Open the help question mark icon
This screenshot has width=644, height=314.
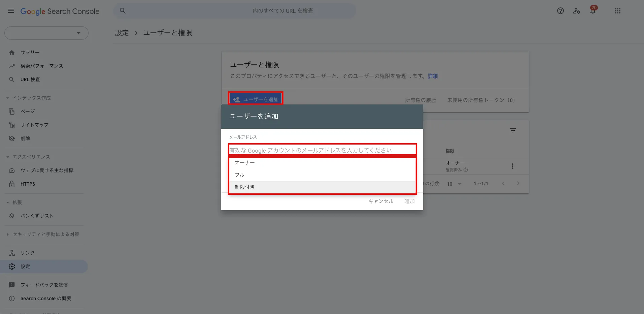coord(561,11)
